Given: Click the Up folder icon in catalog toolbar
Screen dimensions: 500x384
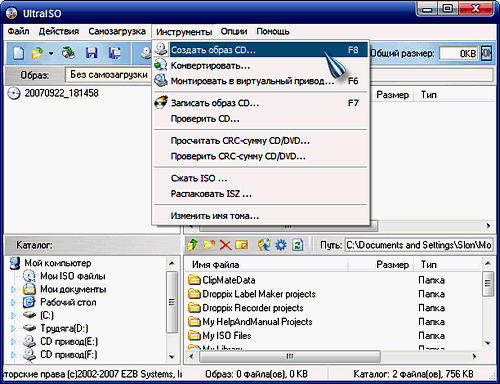Looking at the screenshot, I should 192,245.
